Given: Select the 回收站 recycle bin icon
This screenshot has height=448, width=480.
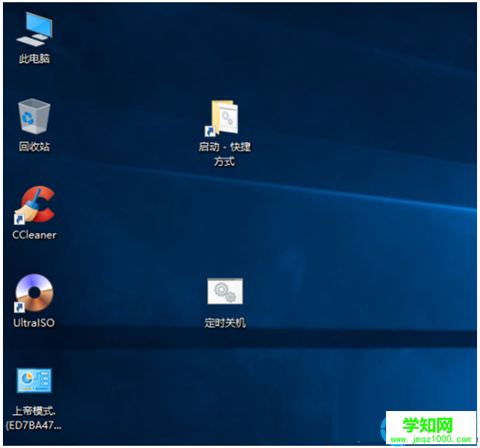Looking at the screenshot, I should (x=34, y=116).
